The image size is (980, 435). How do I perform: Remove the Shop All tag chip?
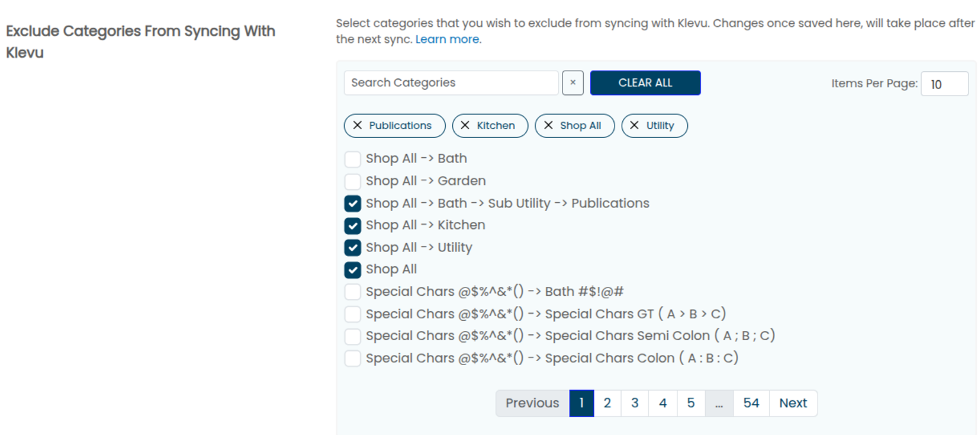point(548,126)
